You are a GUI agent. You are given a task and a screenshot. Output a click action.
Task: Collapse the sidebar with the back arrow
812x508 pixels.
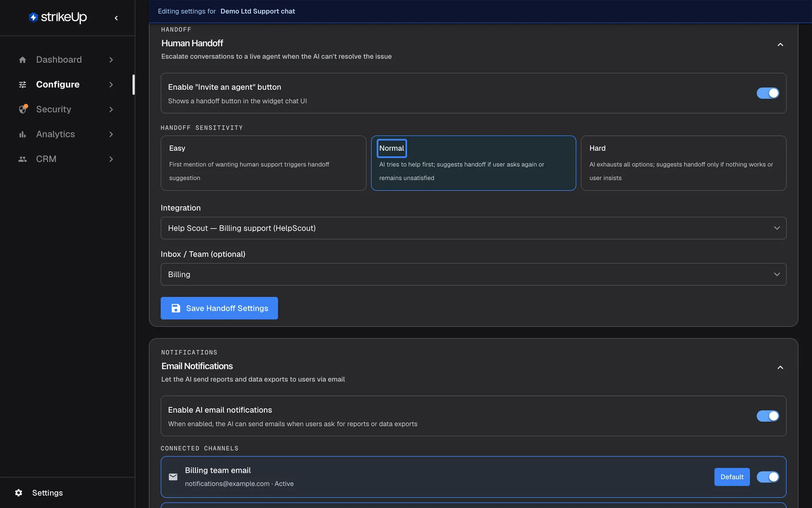pyautogui.click(x=116, y=18)
